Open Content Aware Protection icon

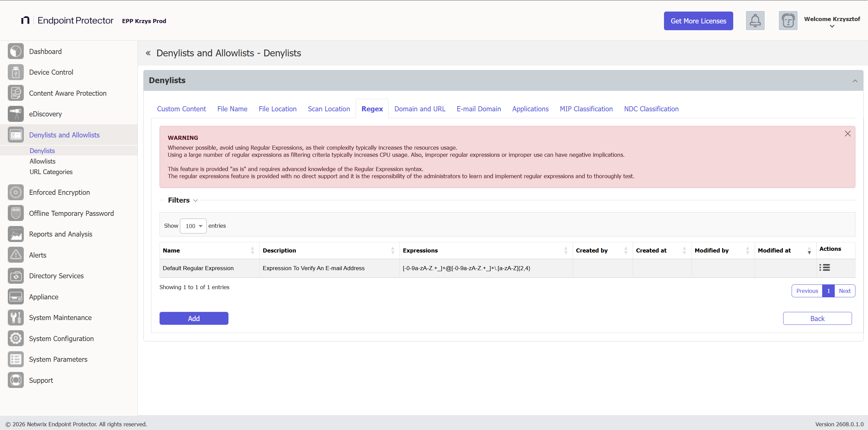point(16,93)
